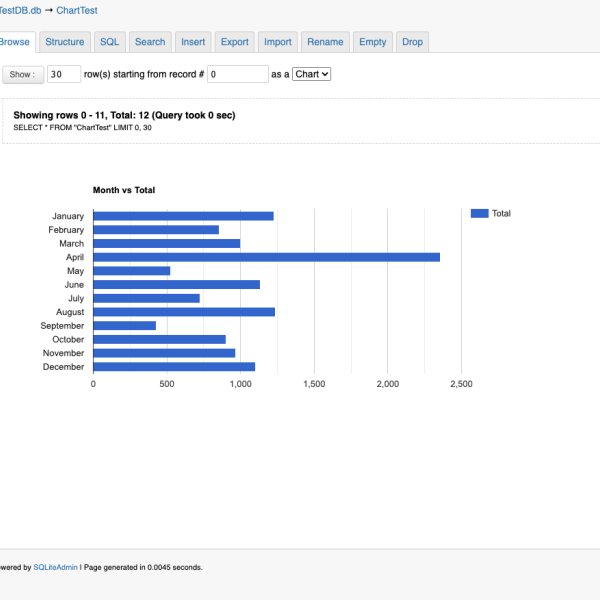Open the Empty table tab
Viewport: 600px width, 600px height.
(372, 42)
